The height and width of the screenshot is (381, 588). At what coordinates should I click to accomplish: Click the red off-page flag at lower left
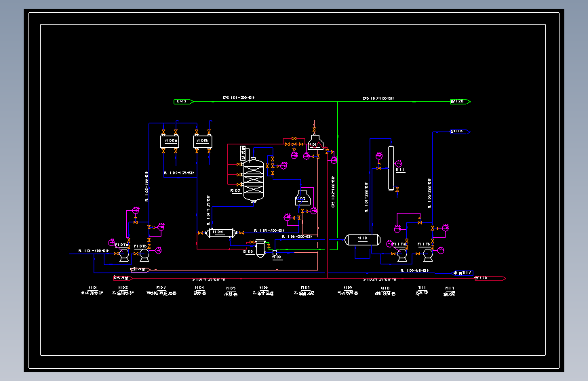click(123, 278)
